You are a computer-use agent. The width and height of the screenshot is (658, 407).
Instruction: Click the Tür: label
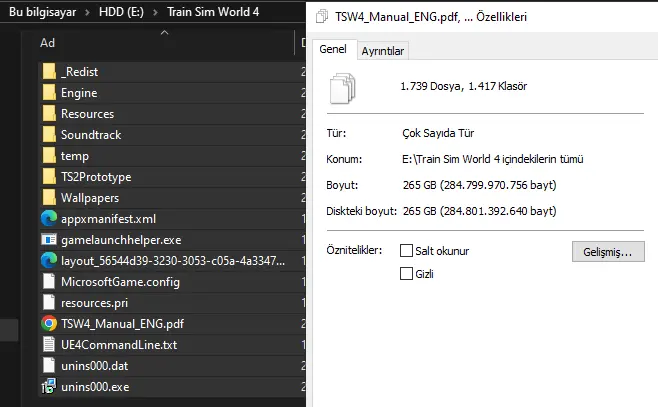pyautogui.click(x=337, y=133)
